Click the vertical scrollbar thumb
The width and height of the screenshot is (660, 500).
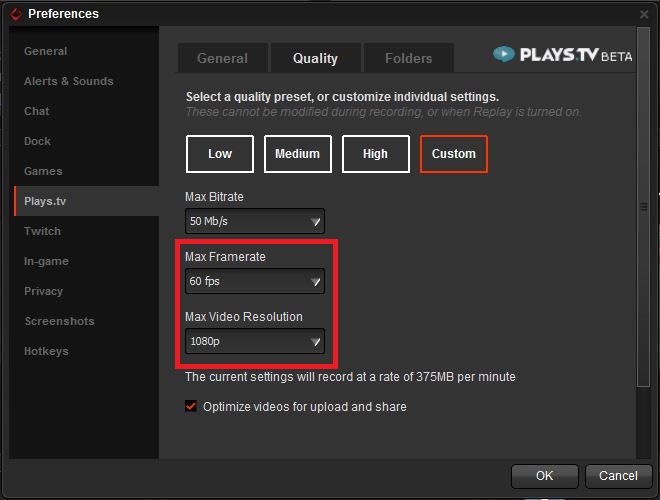click(x=643, y=206)
